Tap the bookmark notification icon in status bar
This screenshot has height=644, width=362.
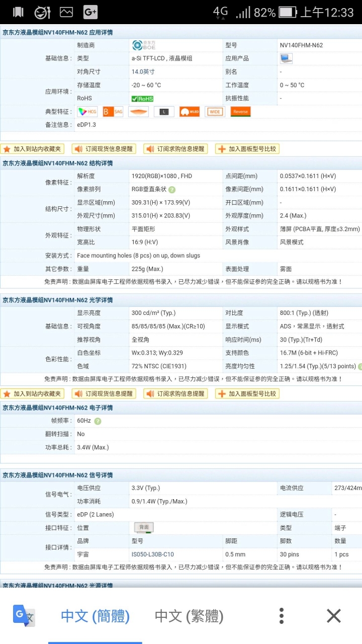tap(18, 12)
